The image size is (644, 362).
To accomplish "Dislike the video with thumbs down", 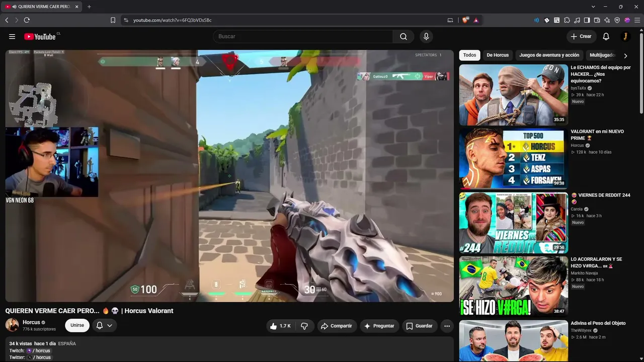I will tap(304, 326).
